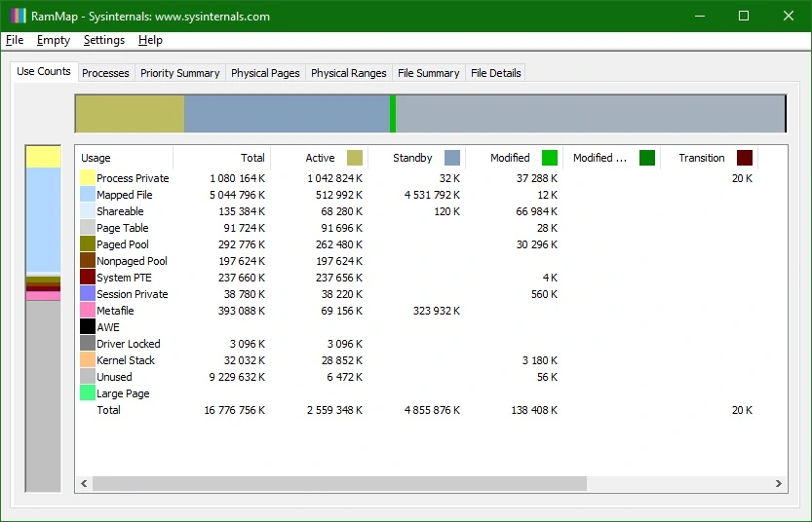Click the Standby blue color swatch in header

coord(452,158)
